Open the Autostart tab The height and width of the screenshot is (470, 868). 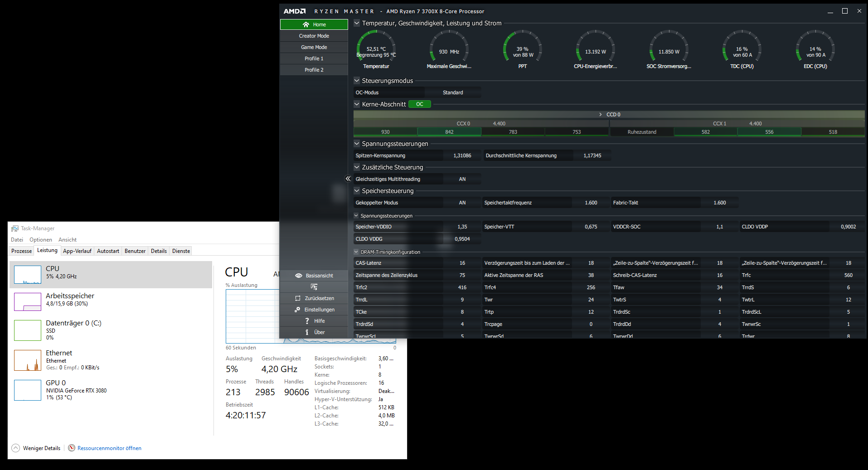pos(108,251)
